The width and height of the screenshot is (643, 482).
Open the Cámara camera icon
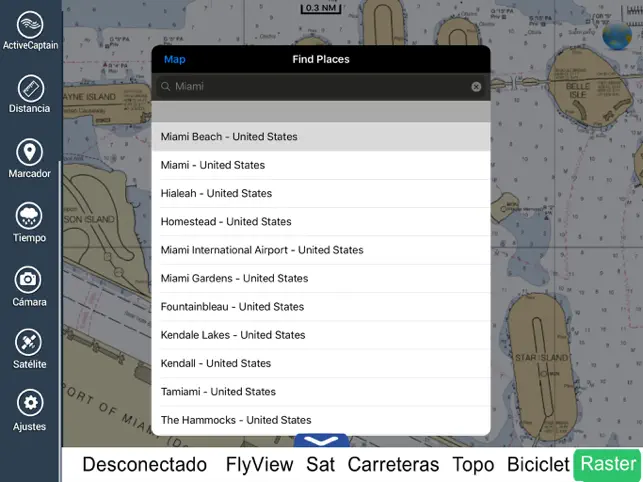coord(28,280)
